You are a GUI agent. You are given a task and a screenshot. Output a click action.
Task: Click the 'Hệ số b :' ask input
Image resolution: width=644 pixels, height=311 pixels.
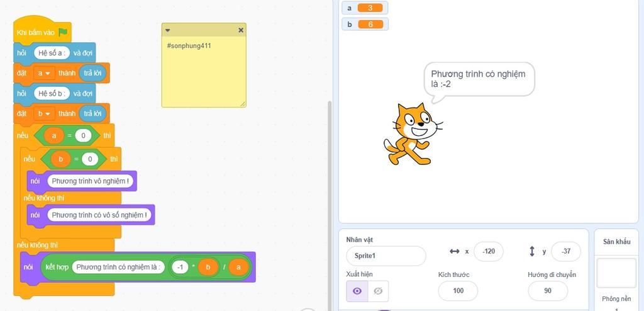[x=52, y=93]
